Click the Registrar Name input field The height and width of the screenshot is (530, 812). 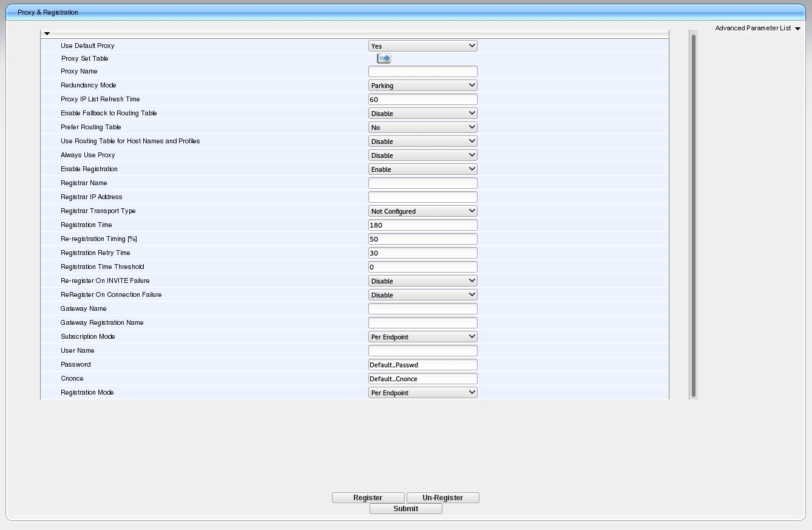pyautogui.click(x=423, y=183)
